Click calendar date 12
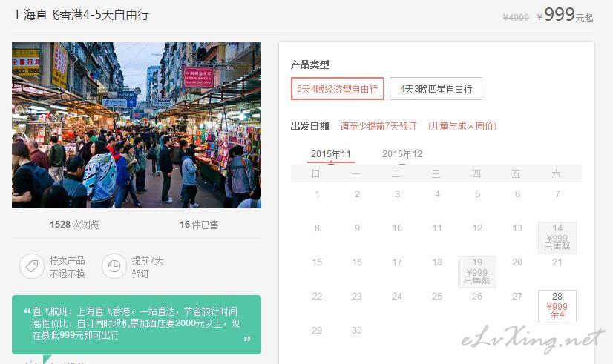Screen dimensions: 613x364 click(x=477, y=228)
